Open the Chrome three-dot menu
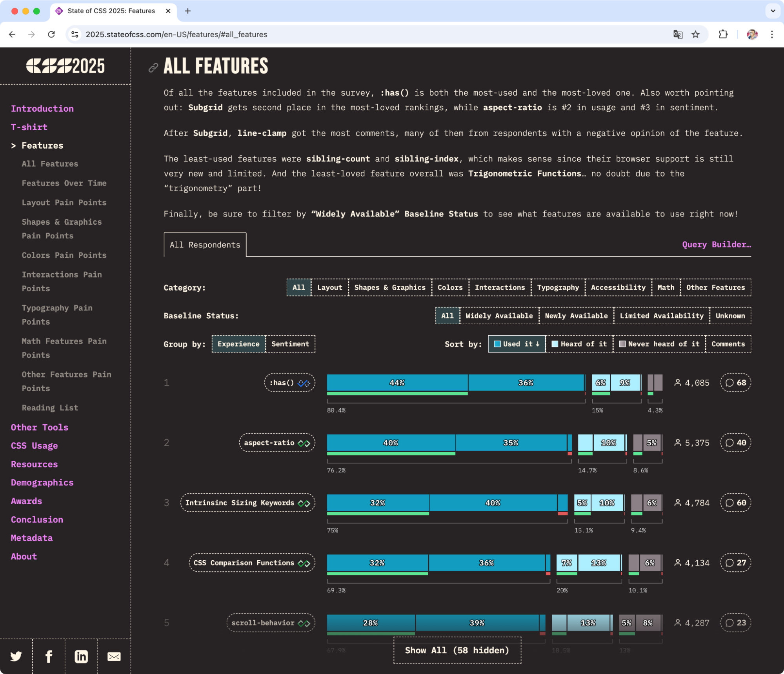 (771, 35)
